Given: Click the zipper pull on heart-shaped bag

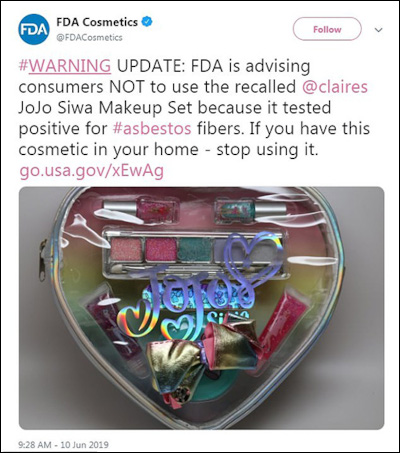Looking at the screenshot, I should pyautogui.click(x=42, y=258).
